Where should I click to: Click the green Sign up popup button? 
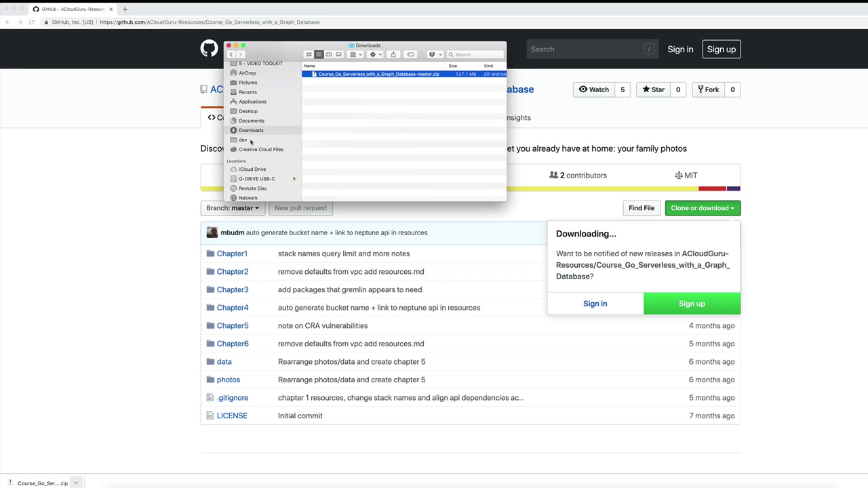[692, 304]
